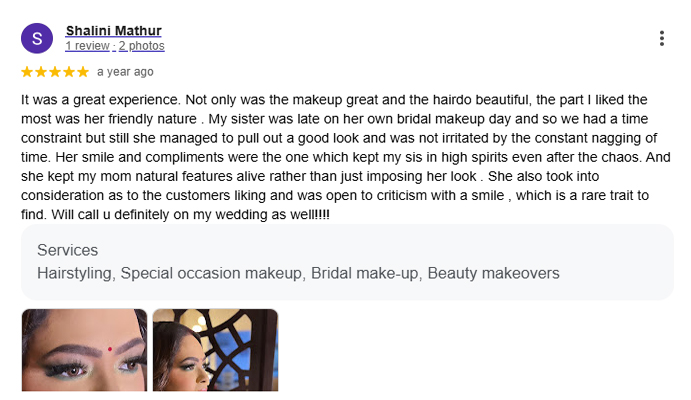The image size is (691, 400).
Task: Open the three-dot review options menu
Action: point(662,38)
